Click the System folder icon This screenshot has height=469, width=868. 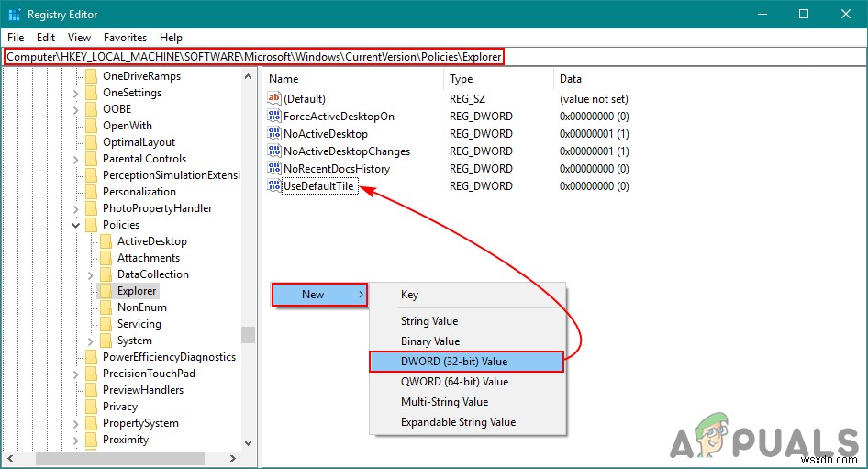pyautogui.click(x=106, y=341)
